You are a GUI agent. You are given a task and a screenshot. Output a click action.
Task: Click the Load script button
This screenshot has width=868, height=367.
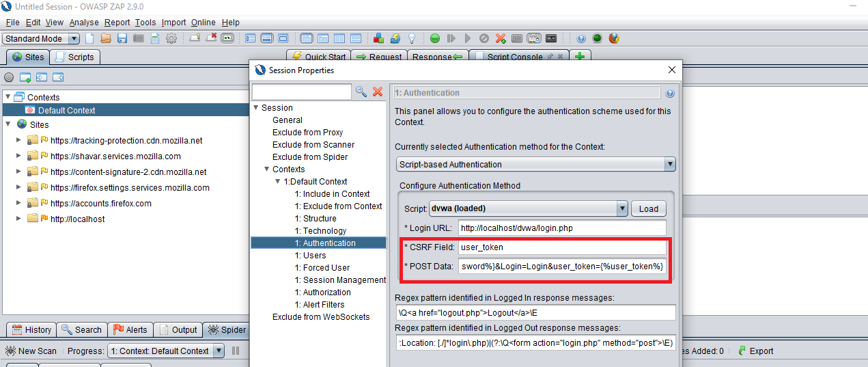[648, 208]
